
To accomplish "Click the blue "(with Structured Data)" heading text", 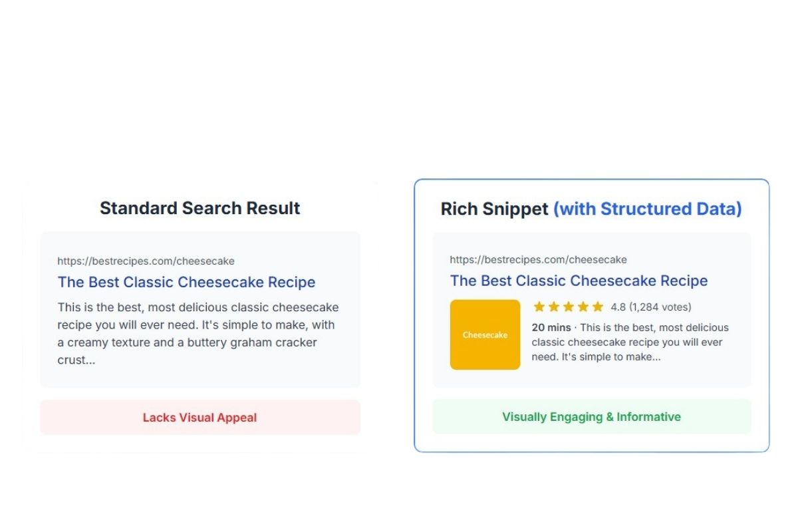I will (647, 209).
